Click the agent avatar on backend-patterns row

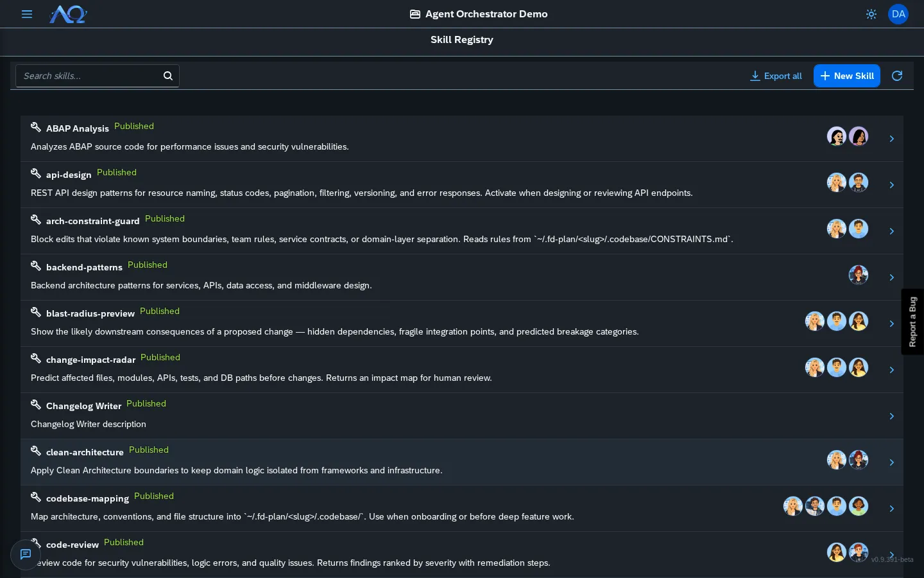[859, 275]
